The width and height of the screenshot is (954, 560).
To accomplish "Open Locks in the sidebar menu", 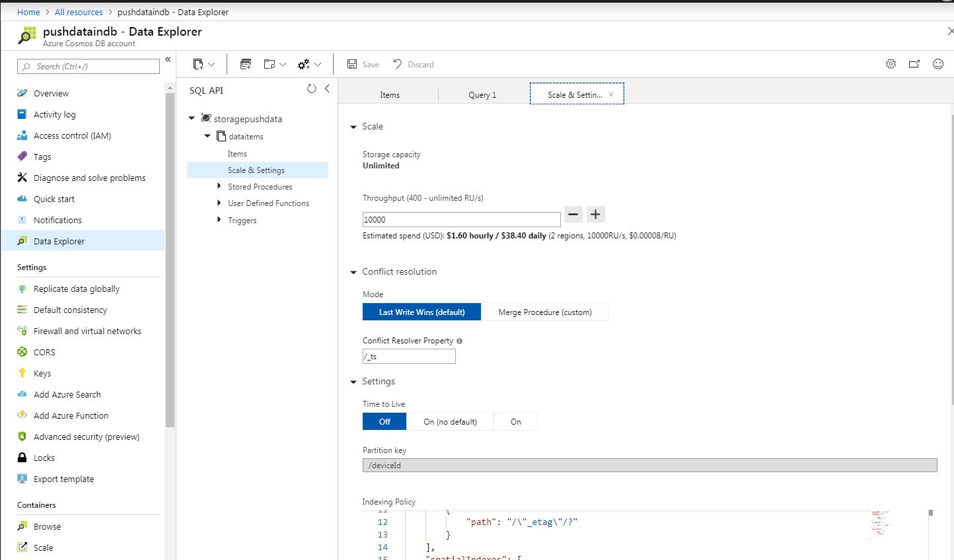I will pos(44,458).
